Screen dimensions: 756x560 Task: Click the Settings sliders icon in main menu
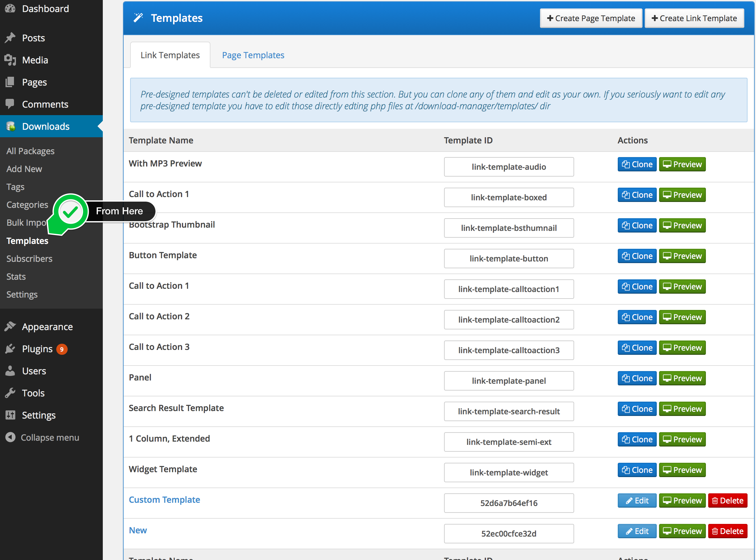(10, 415)
